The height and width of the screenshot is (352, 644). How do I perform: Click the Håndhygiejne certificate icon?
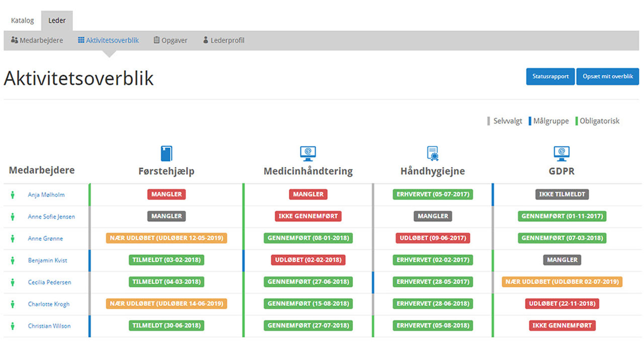click(x=433, y=153)
